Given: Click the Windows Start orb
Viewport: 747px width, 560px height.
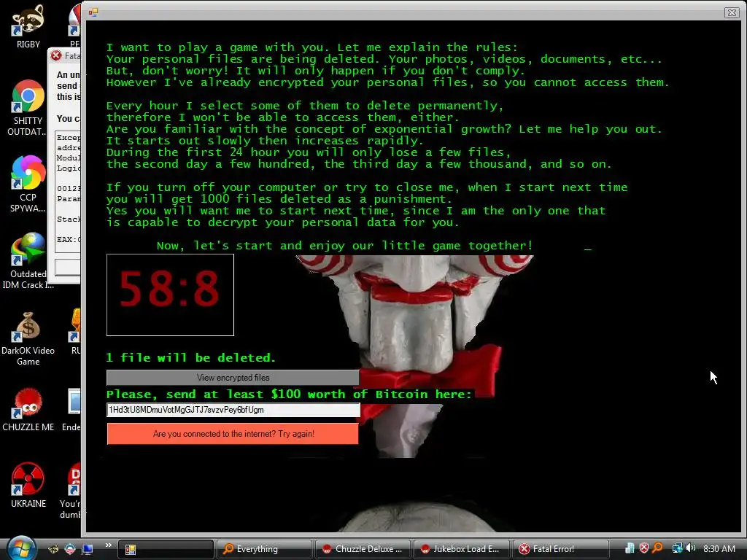Looking at the screenshot, I should 21,548.
